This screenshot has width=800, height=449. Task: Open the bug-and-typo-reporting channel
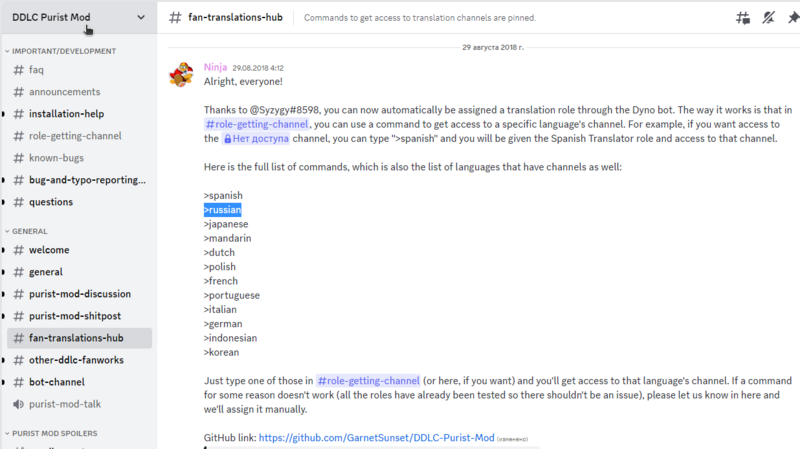click(87, 180)
